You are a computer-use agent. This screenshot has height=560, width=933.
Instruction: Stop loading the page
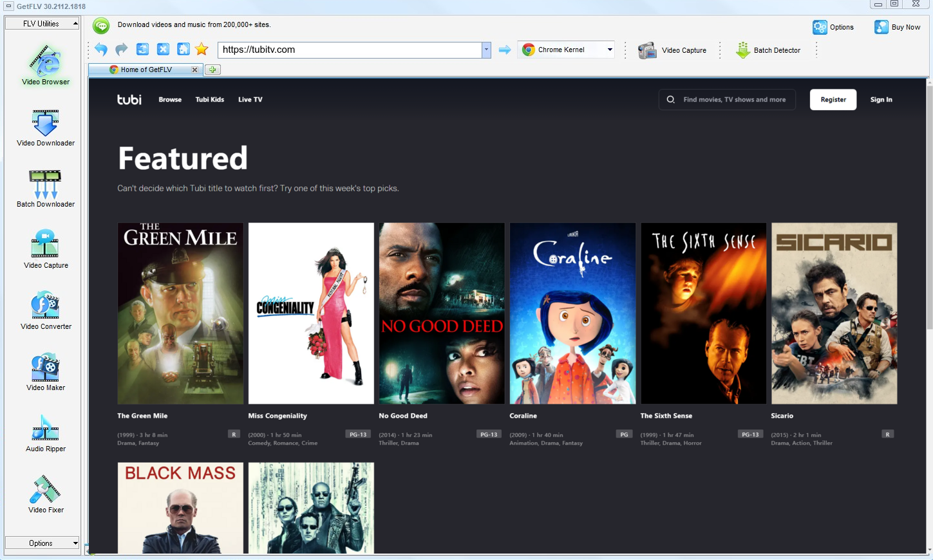163,50
